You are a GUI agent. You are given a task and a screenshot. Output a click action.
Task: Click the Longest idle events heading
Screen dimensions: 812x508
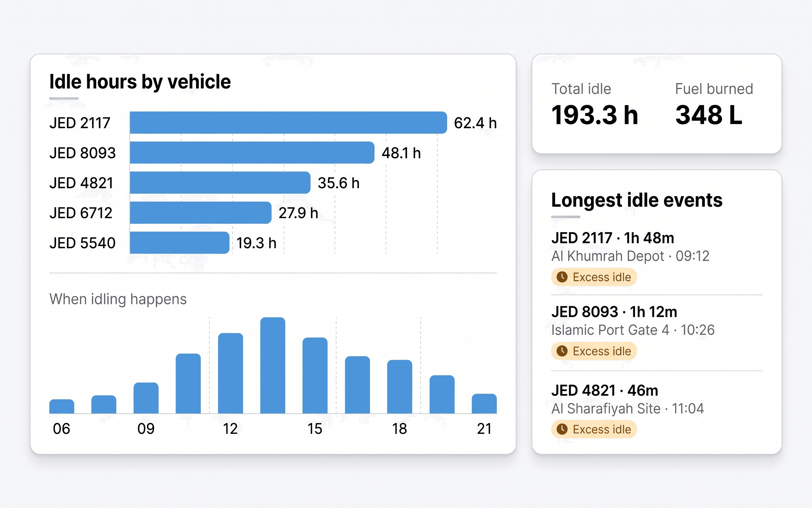pyautogui.click(x=636, y=201)
